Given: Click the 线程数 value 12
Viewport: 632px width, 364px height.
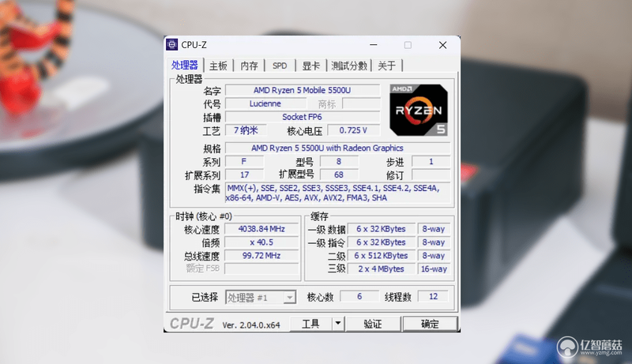Looking at the screenshot, I should click(x=433, y=296).
